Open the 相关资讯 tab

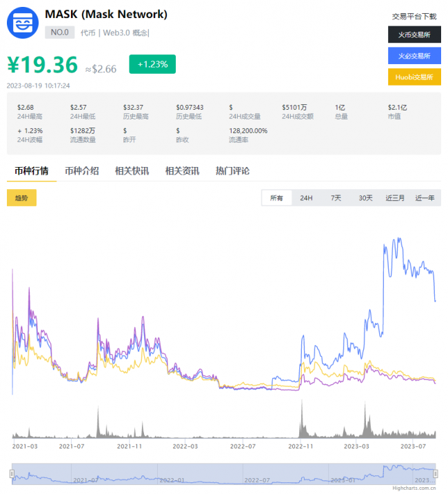coord(182,171)
